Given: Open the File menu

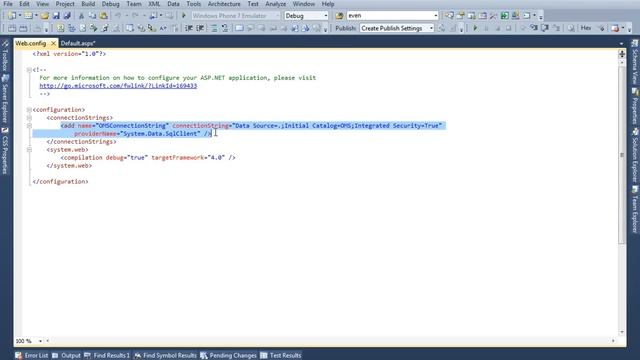Looking at the screenshot, I should [x=8, y=4].
